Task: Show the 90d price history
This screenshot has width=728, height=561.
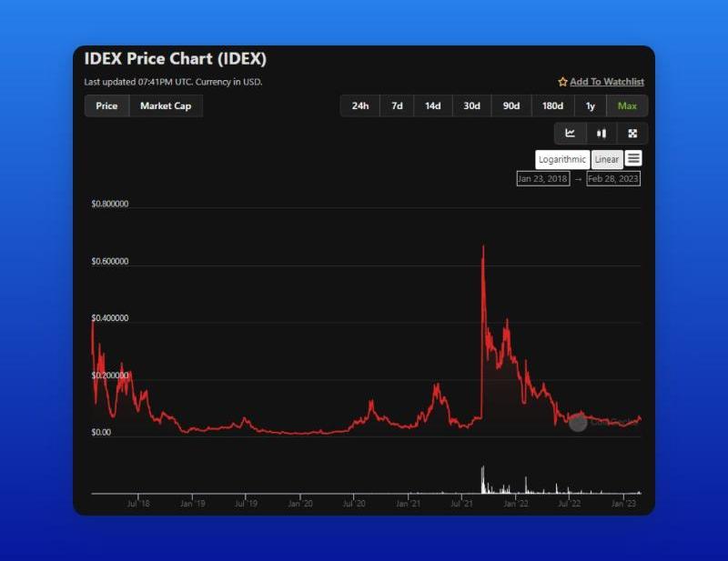Action: [x=511, y=106]
